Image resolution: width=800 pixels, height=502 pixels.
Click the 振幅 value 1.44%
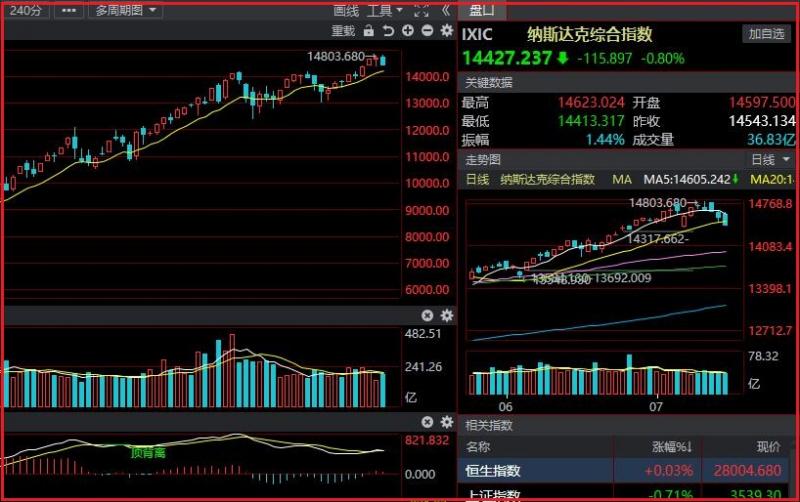(x=605, y=140)
